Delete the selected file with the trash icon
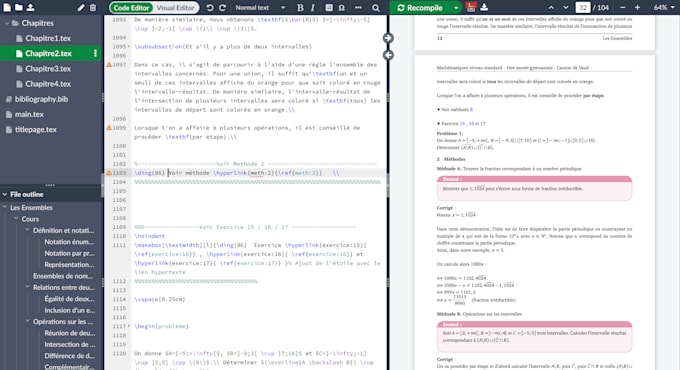Screen dimensions: 680x370 [93, 7]
